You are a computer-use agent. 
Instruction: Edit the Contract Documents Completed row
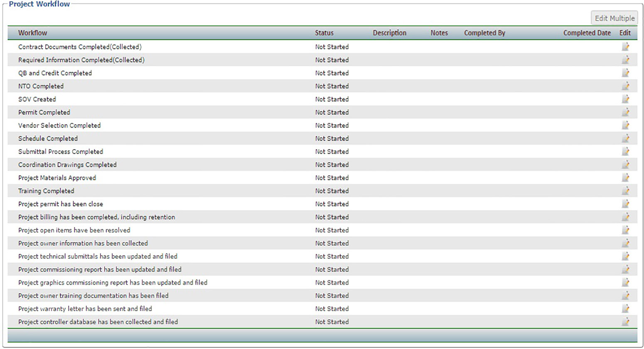tap(625, 47)
